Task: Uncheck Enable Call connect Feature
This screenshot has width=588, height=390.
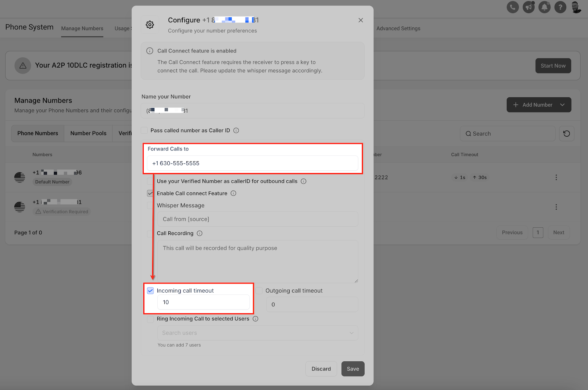Action: [150, 193]
